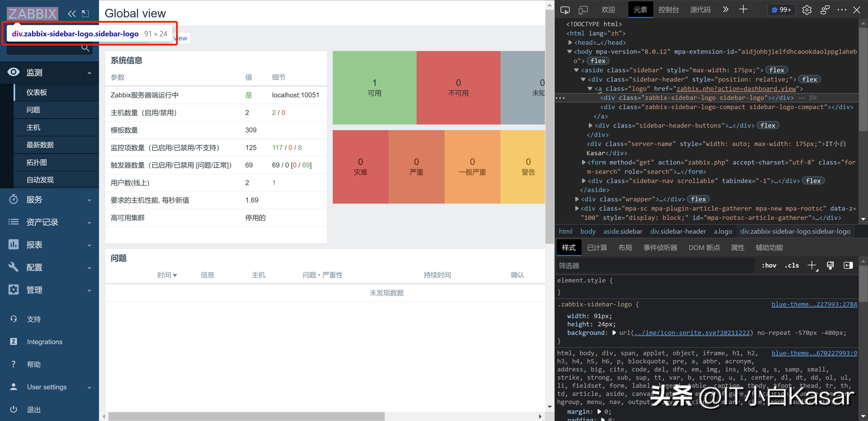Image resolution: width=868 pixels, height=421 pixels.
Task: Toggle computed styles sidebar pane icon
Action: click(848, 265)
